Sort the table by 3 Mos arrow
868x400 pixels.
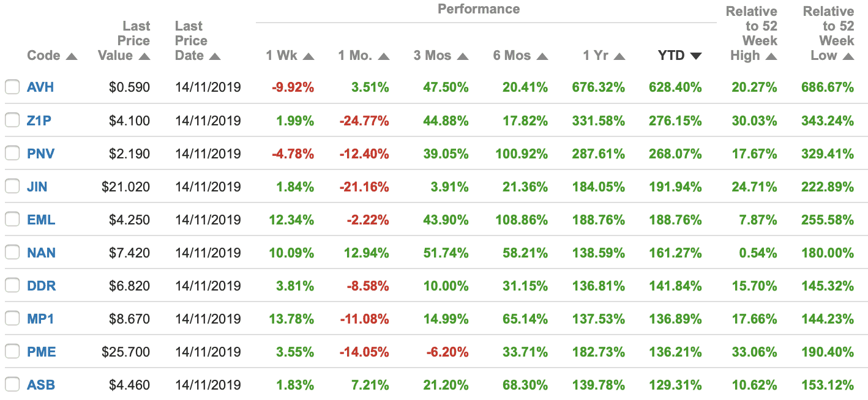[463, 56]
